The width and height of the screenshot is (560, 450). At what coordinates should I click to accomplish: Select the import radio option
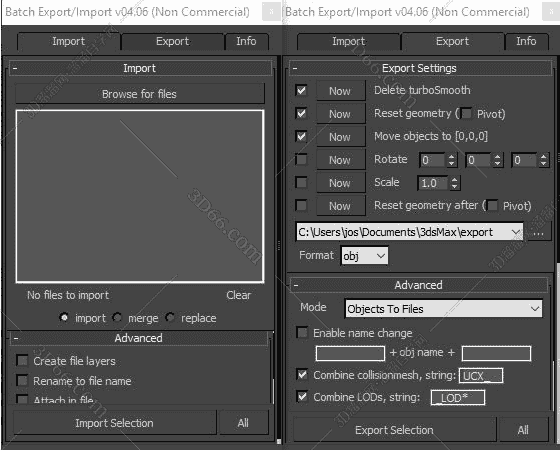click(64, 317)
